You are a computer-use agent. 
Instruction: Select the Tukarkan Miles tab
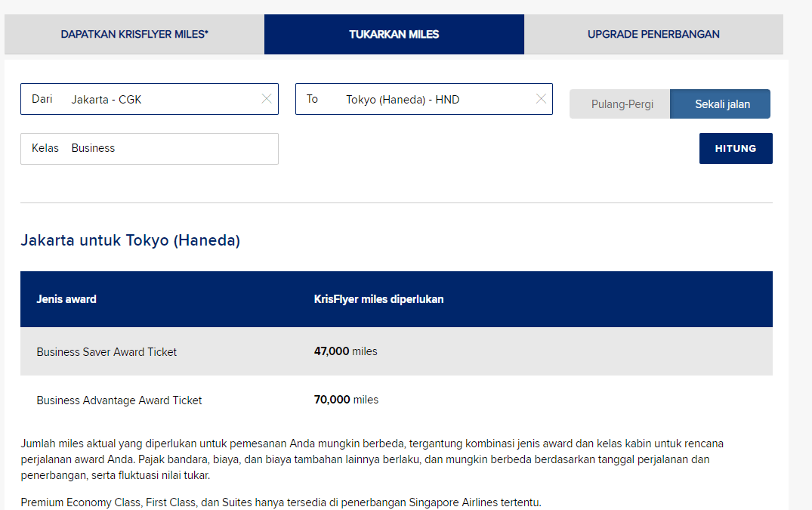click(394, 34)
